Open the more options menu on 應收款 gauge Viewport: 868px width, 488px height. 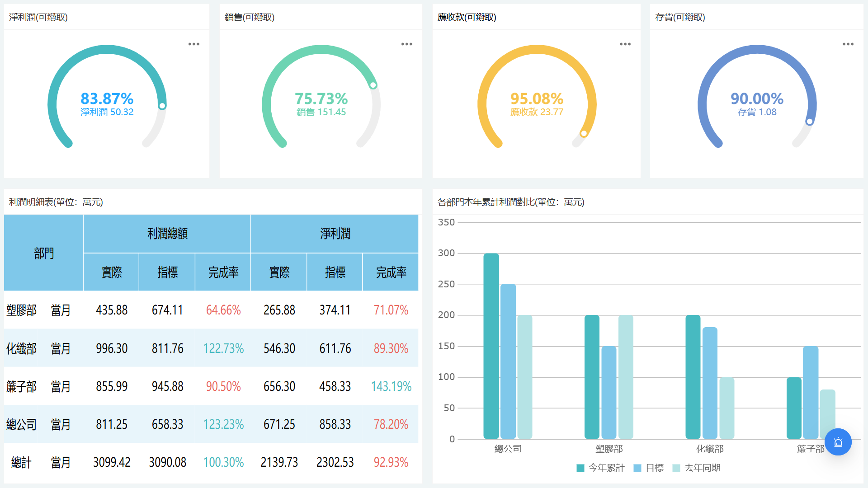[625, 44]
